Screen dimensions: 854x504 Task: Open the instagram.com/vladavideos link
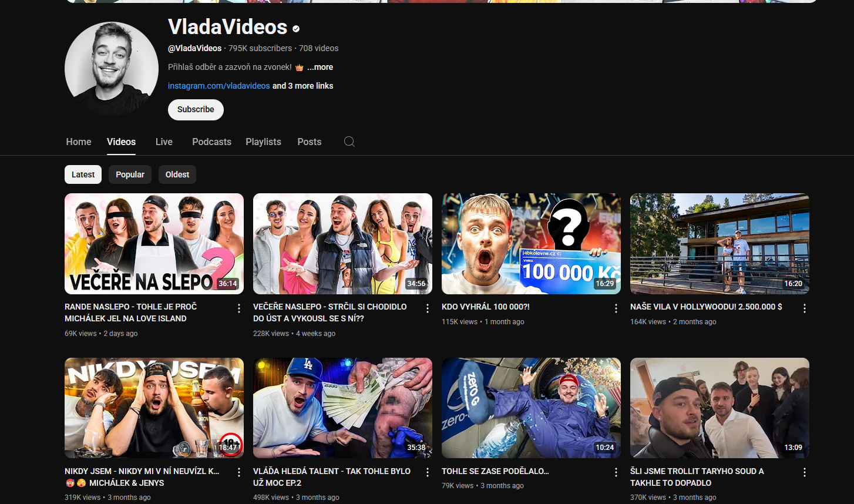tap(218, 86)
